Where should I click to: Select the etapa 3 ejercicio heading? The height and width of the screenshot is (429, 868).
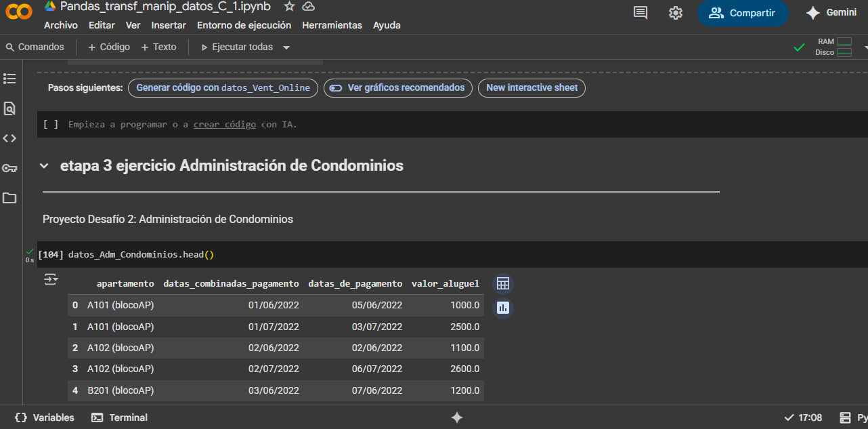pyautogui.click(x=232, y=165)
